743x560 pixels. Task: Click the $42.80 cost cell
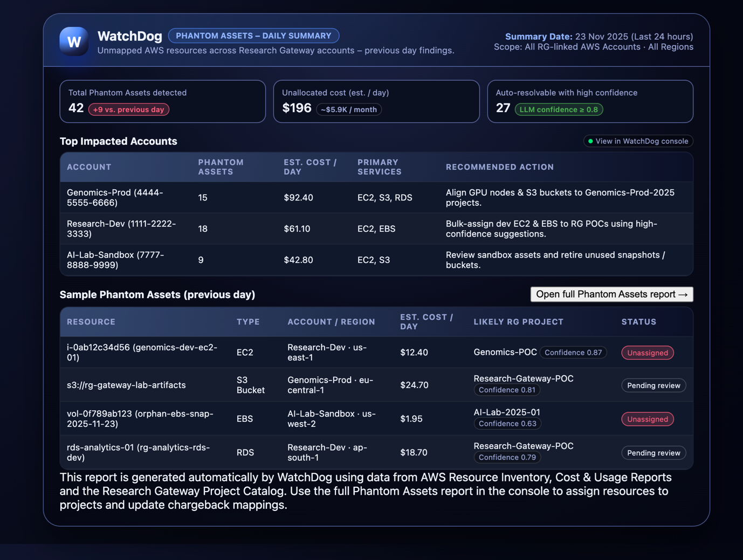click(298, 260)
